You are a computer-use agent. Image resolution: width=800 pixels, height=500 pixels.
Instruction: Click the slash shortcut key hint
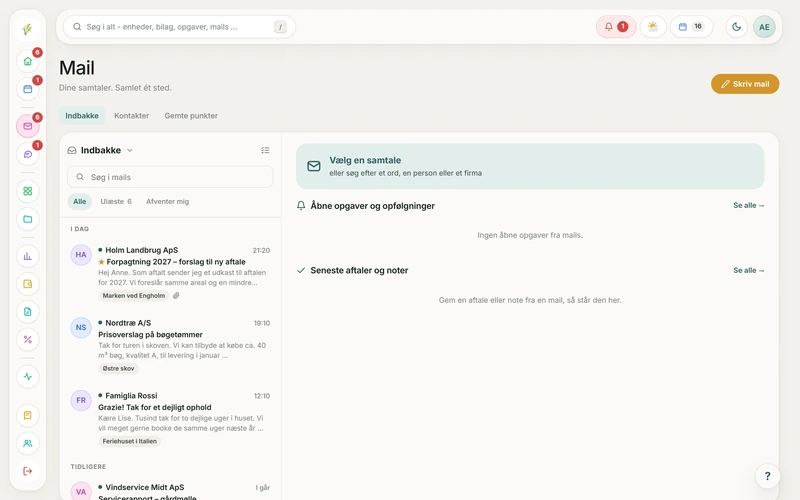280,27
